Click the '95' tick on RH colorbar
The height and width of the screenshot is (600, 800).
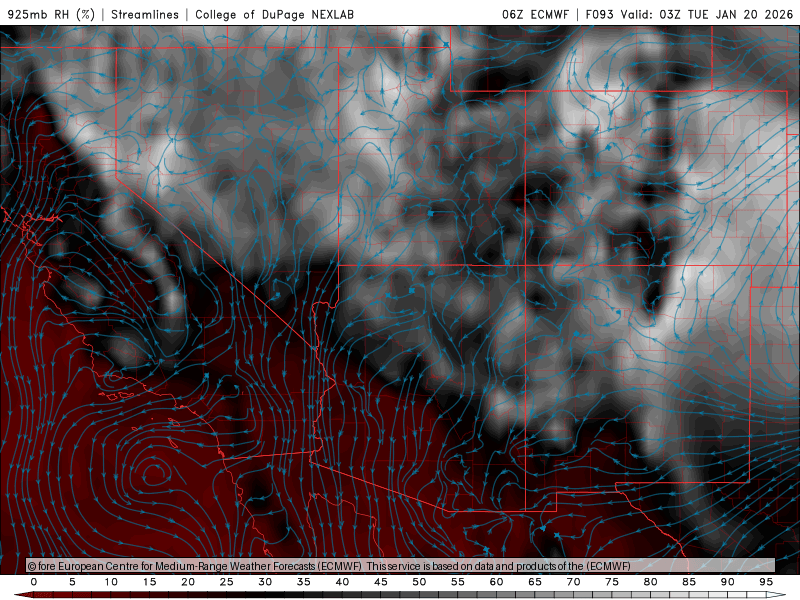766,582
